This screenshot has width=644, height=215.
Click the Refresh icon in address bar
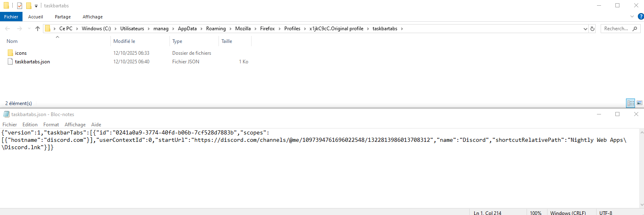592,29
